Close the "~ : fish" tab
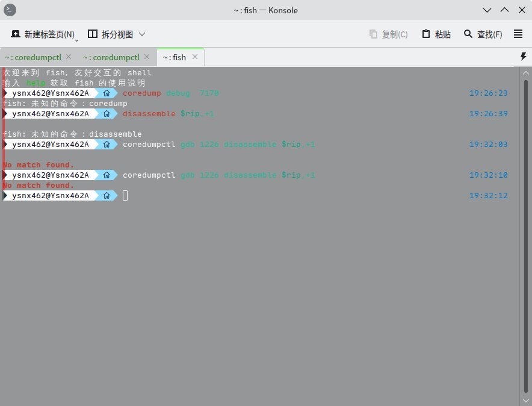 (194, 57)
